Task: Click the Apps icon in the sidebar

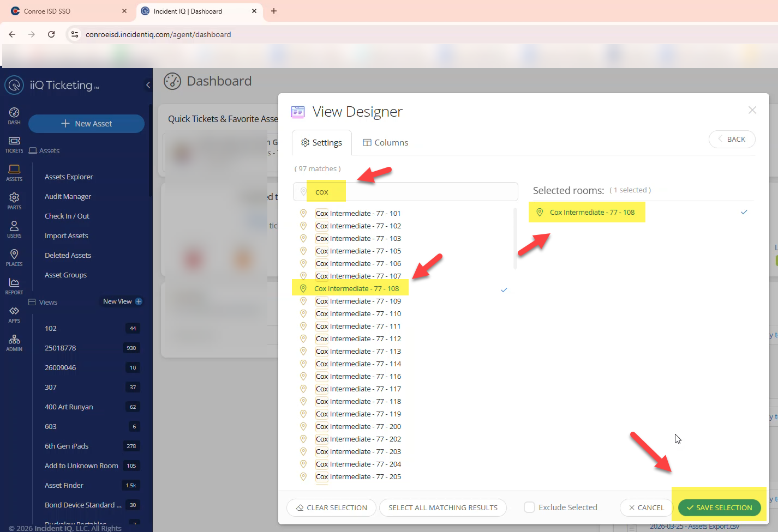Action: [14, 311]
